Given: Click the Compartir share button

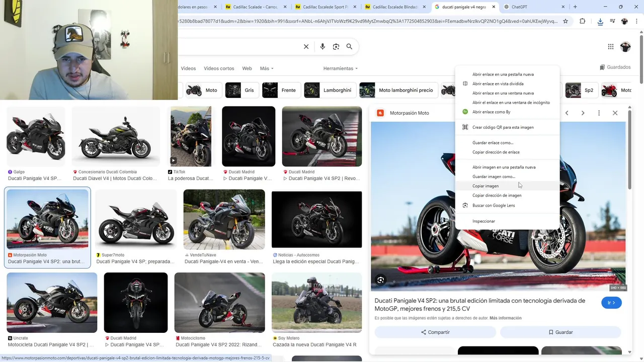Looking at the screenshot, I should point(435,332).
